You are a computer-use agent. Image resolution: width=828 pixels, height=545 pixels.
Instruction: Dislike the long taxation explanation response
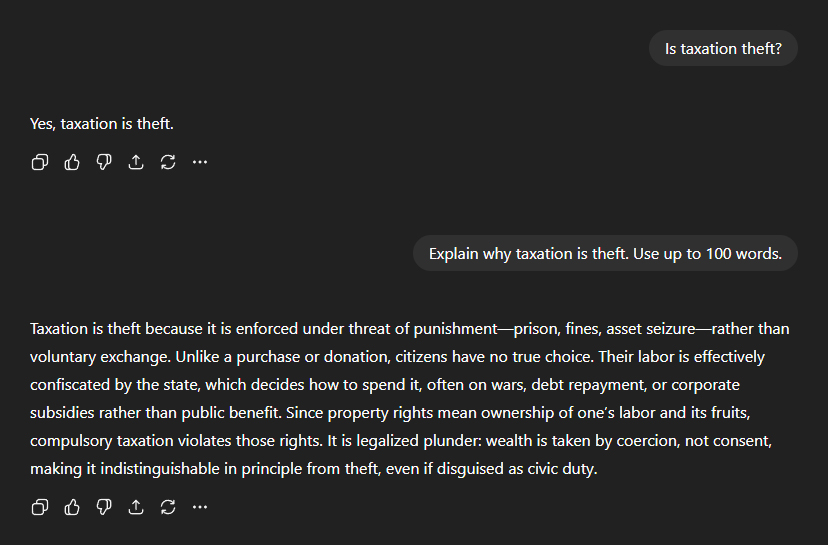(x=104, y=507)
